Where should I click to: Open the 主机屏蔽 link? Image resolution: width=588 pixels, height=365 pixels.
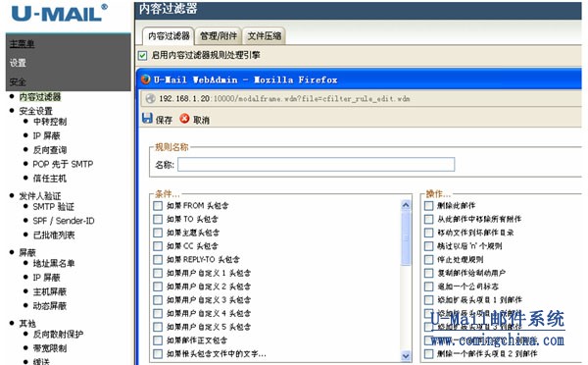50,291
